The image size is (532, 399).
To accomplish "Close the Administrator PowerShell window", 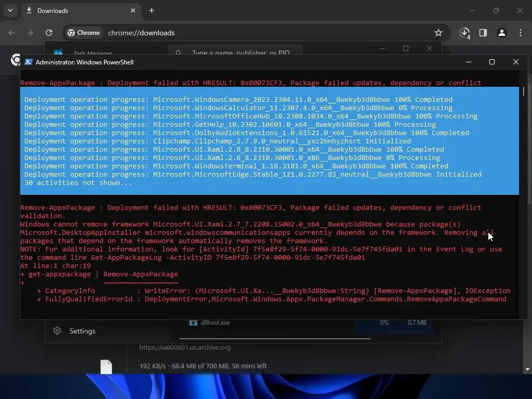I will click(x=516, y=62).
